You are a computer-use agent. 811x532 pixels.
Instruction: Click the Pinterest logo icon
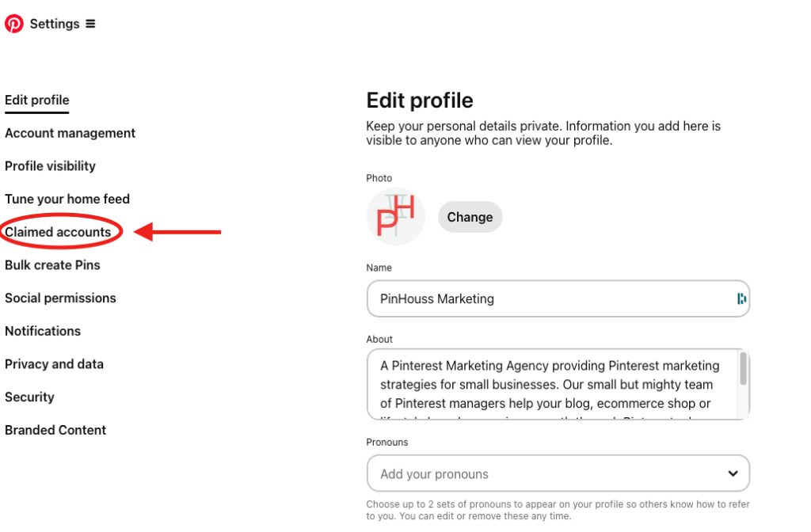(x=13, y=24)
